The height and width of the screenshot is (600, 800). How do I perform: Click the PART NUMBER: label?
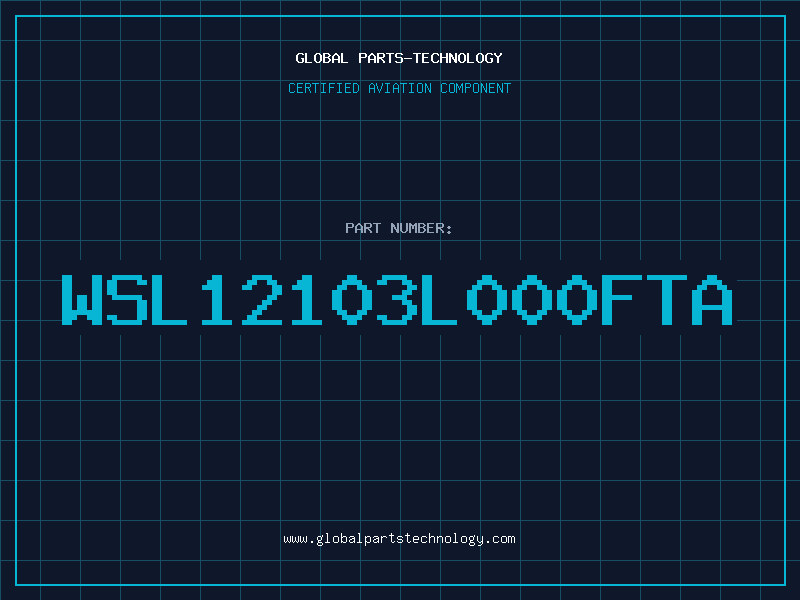click(399, 228)
